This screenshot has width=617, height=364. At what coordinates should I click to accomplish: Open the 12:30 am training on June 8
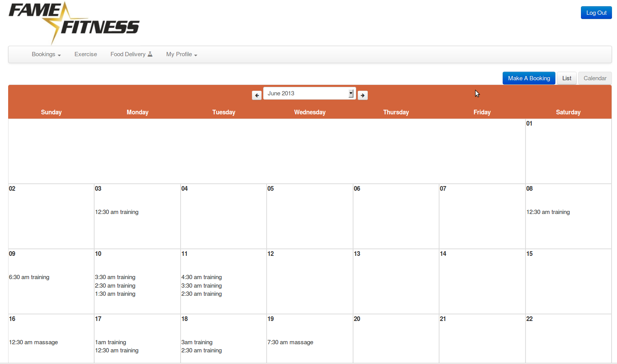[548, 212]
